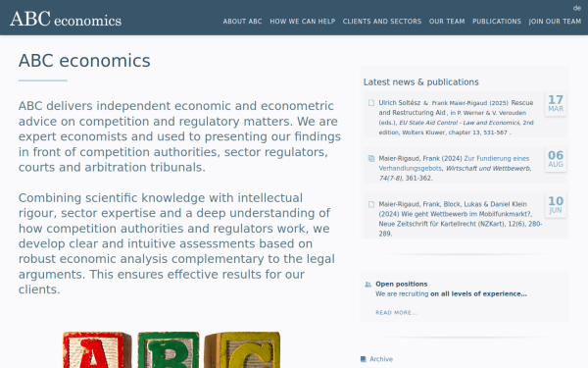Go to Clients and Sectors page
The width and height of the screenshot is (588, 368).
[382, 22]
